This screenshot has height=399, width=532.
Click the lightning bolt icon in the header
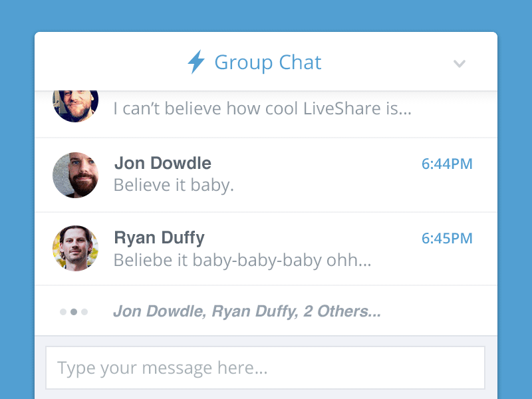pyautogui.click(x=195, y=62)
